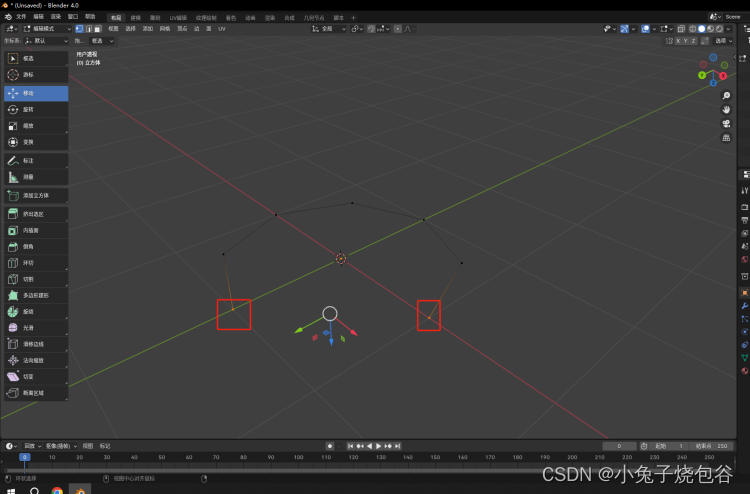Select the Loop Cut (环切) tool
The height and width of the screenshot is (494, 750).
(36, 263)
